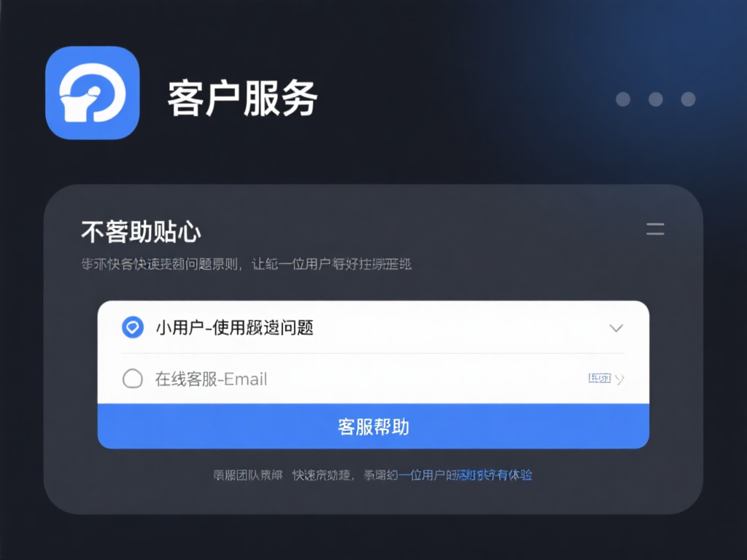Select the 在线客服-Email radio button

click(133, 378)
